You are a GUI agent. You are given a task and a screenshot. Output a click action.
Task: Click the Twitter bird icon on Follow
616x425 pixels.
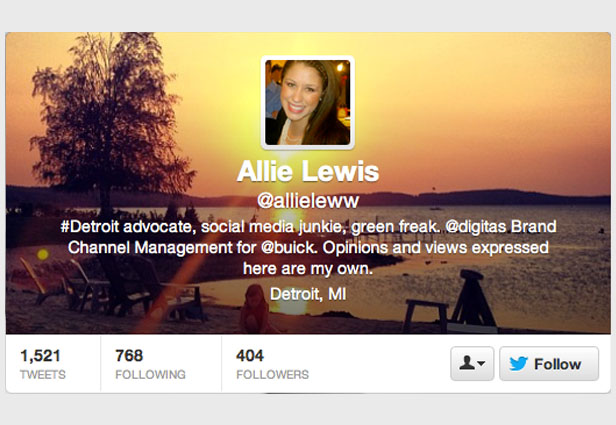518,364
